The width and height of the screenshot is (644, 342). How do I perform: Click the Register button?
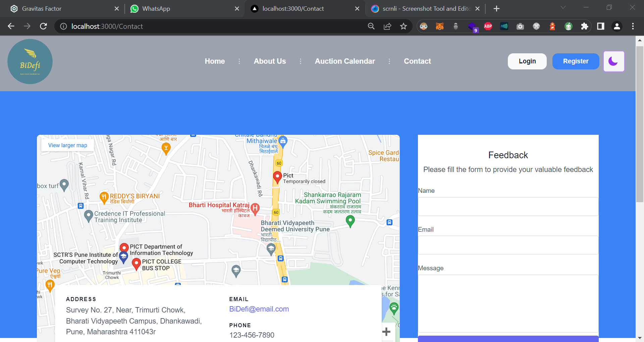tap(576, 61)
